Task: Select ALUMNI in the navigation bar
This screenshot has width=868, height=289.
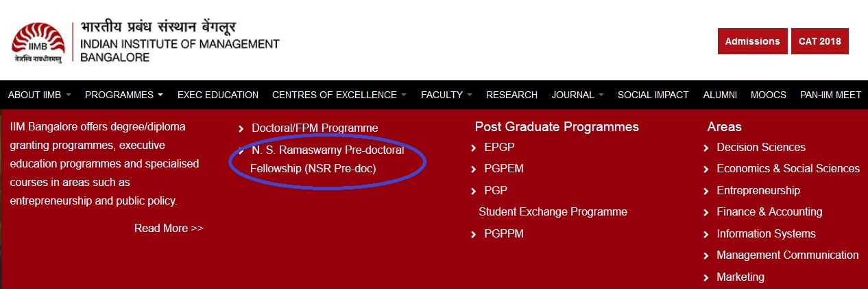Action: point(720,95)
